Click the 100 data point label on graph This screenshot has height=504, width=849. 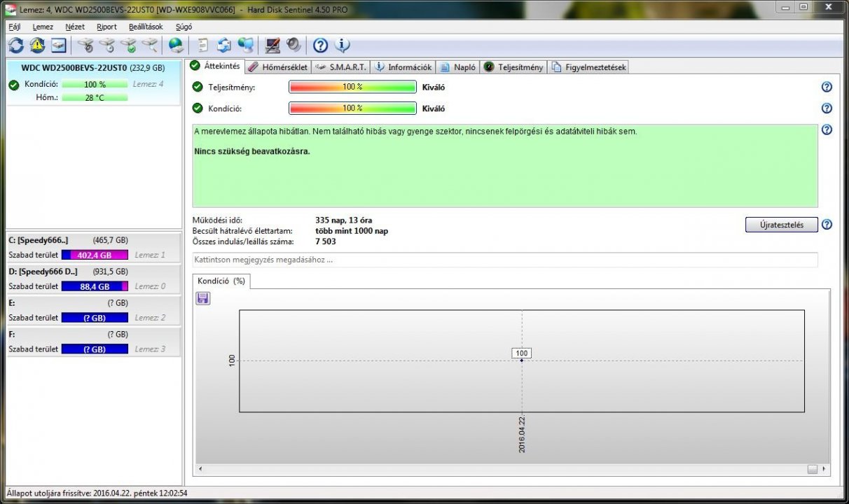[522, 353]
